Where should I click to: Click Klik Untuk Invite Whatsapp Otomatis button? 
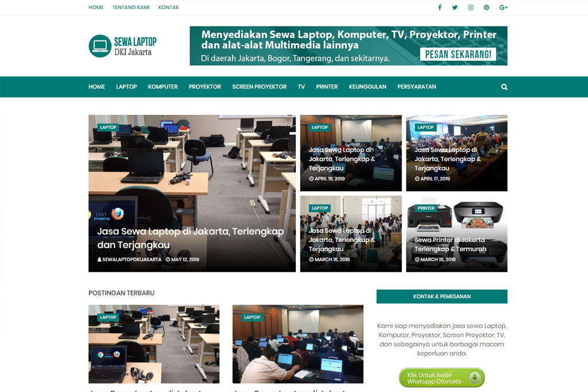442,378
